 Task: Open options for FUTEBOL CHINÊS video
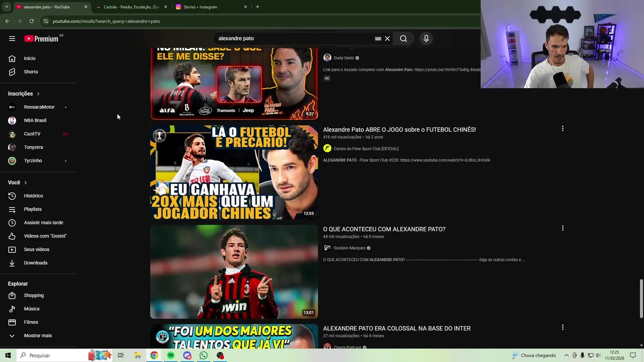pyautogui.click(x=562, y=129)
